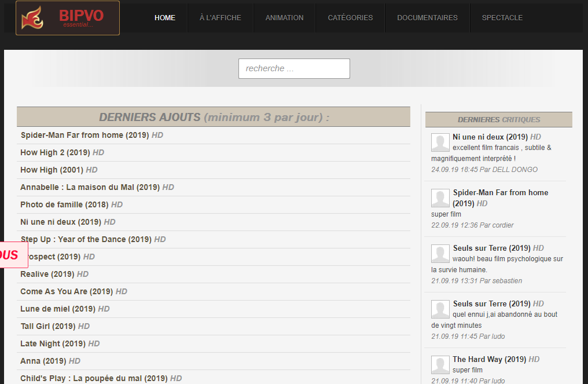The image size is (588, 384).
Task: Click 'excellent film francais' review text
Action: click(x=491, y=153)
